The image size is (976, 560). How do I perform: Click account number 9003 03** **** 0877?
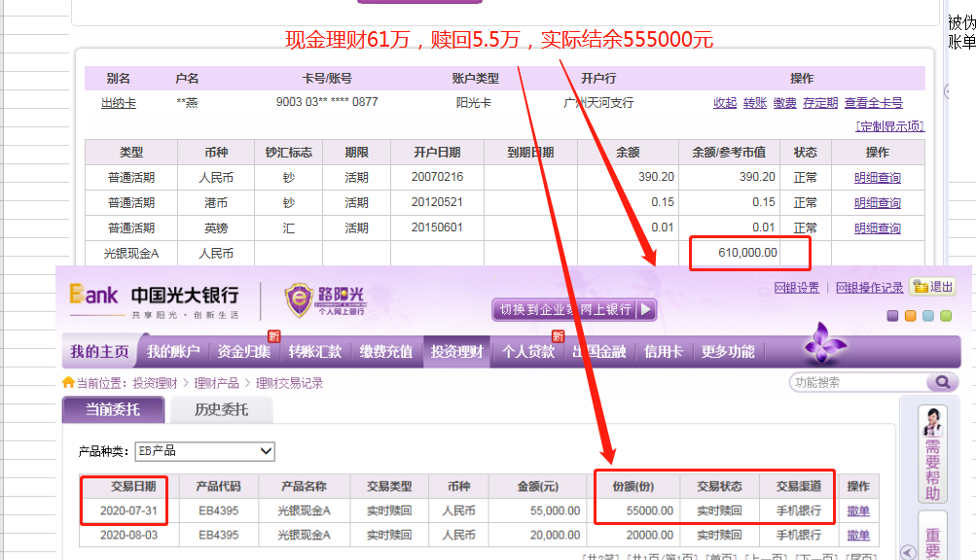click(327, 102)
